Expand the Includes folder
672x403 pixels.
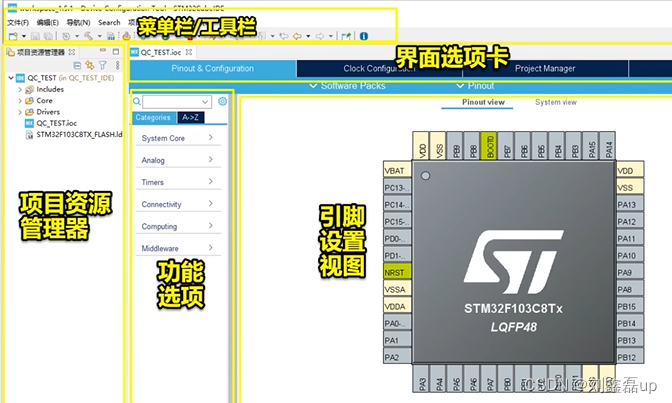click(x=20, y=89)
